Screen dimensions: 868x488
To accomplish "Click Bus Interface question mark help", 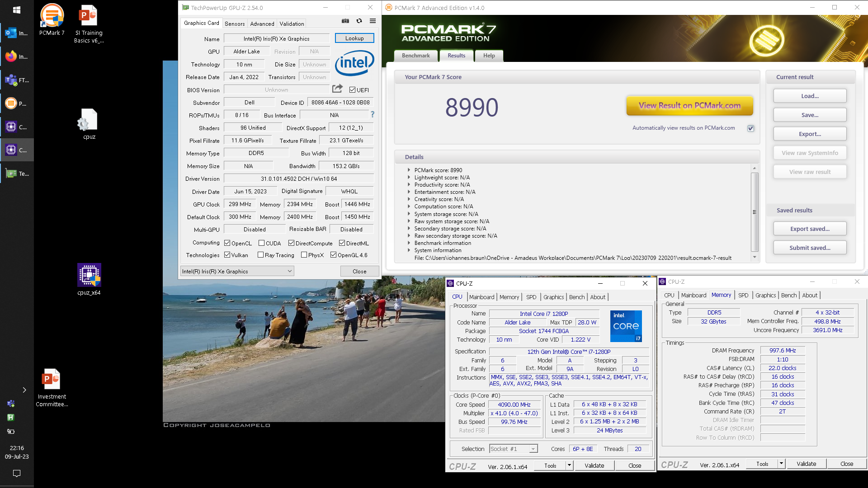I will [x=373, y=115].
